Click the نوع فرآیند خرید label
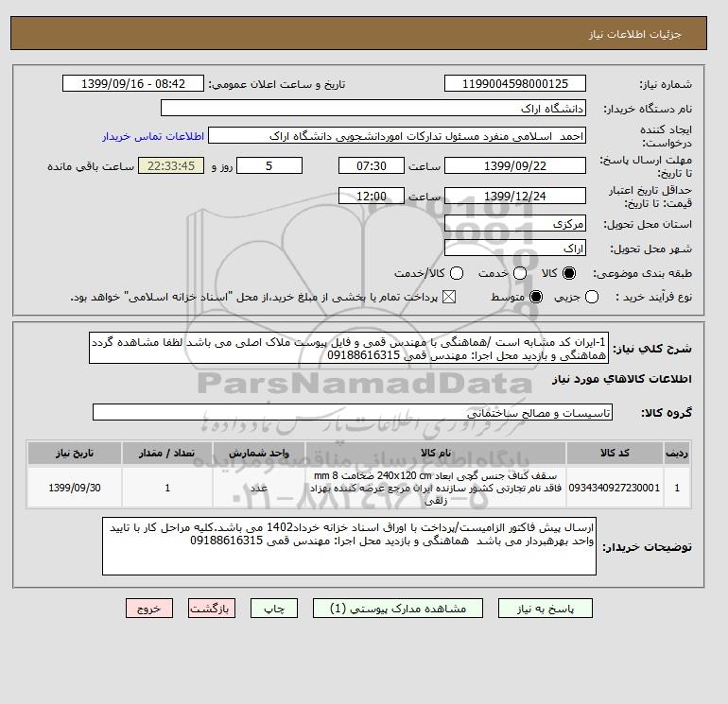The height and width of the screenshot is (704, 728). tap(653, 297)
